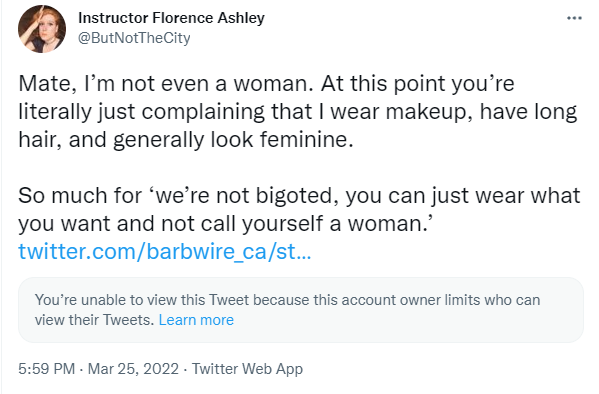
Task: Click the "So much for" paragraph text
Action: coord(299,209)
